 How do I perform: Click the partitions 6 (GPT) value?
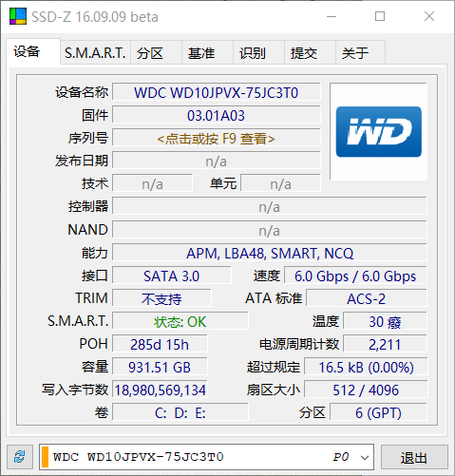click(x=378, y=412)
